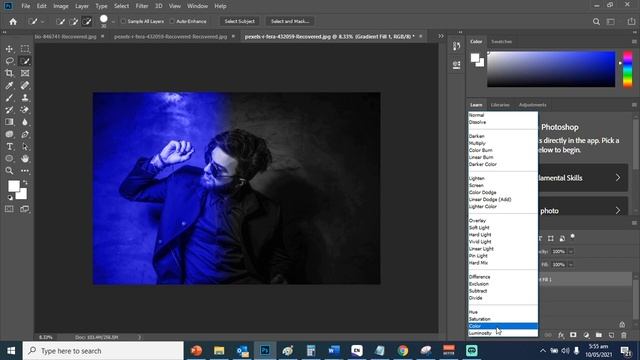Click the Select Subject button
This screenshot has height=360, width=640.
coord(240,21)
